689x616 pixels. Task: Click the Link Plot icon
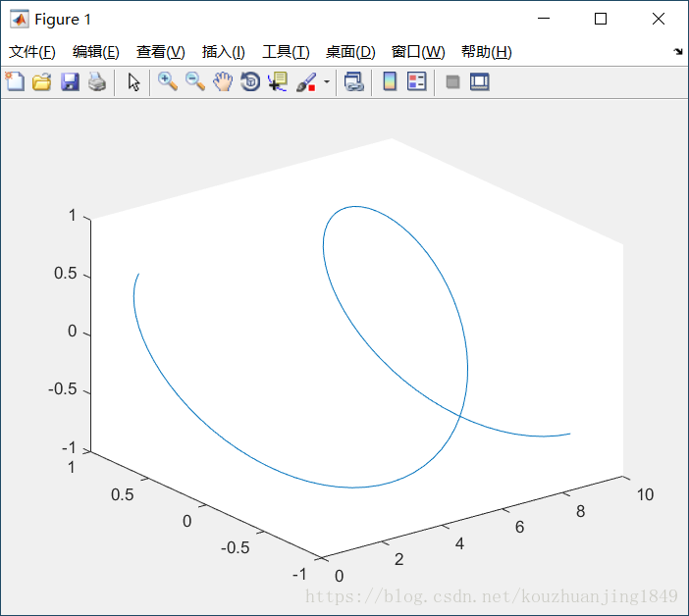pos(353,81)
